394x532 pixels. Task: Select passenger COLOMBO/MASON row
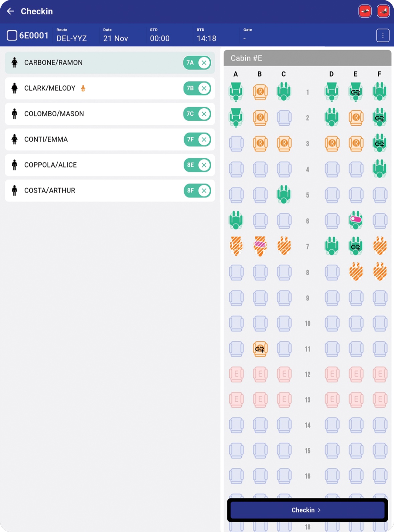pyautogui.click(x=110, y=114)
